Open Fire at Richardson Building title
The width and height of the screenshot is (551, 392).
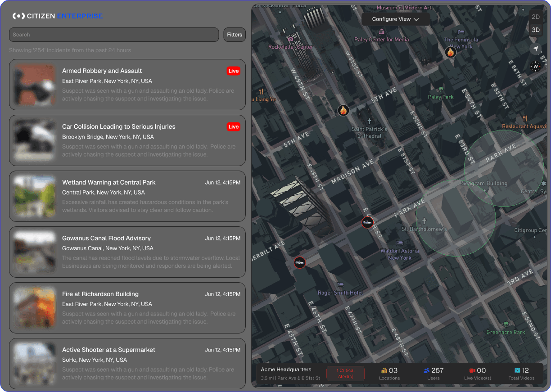100,294
